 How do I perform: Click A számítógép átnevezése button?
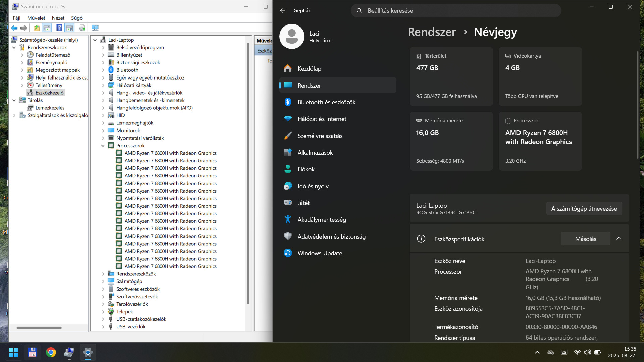(584, 209)
